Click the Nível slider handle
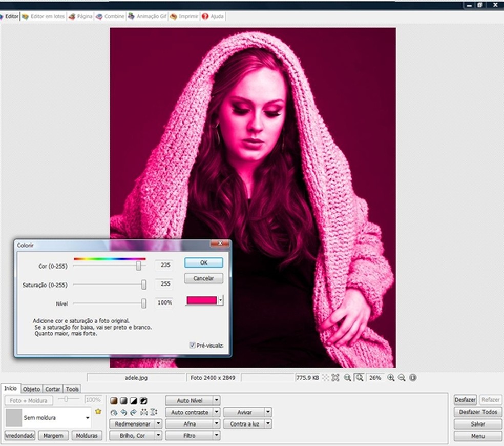 tap(144, 303)
